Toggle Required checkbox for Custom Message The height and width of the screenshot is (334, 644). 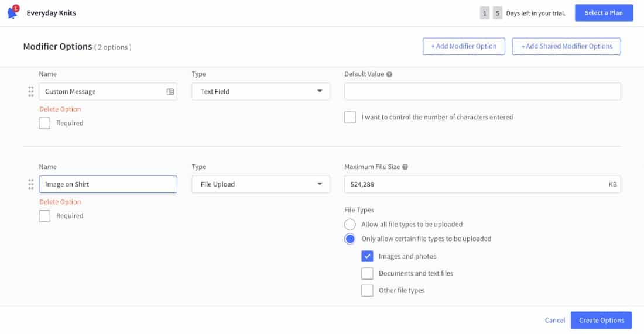[44, 123]
